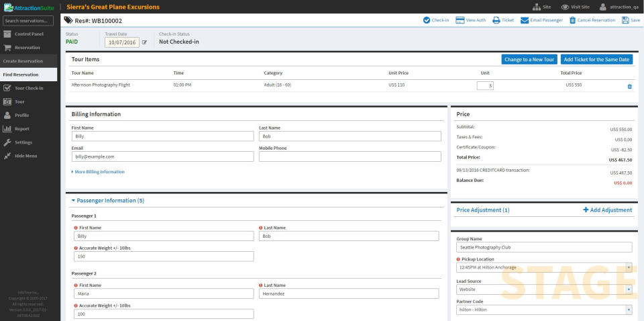Screen dimensions: 644x321
Task: Click the Report bar chart icon
Action: (x=7, y=129)
